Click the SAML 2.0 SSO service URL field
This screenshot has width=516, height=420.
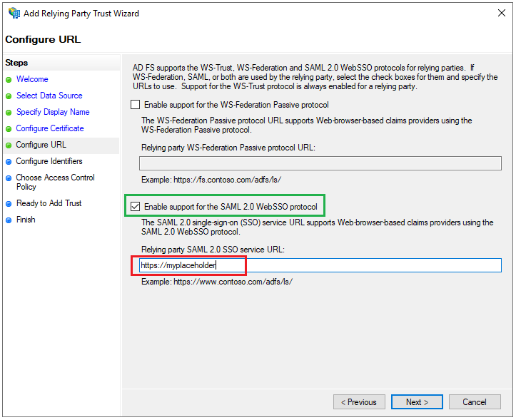click(320, 265)
